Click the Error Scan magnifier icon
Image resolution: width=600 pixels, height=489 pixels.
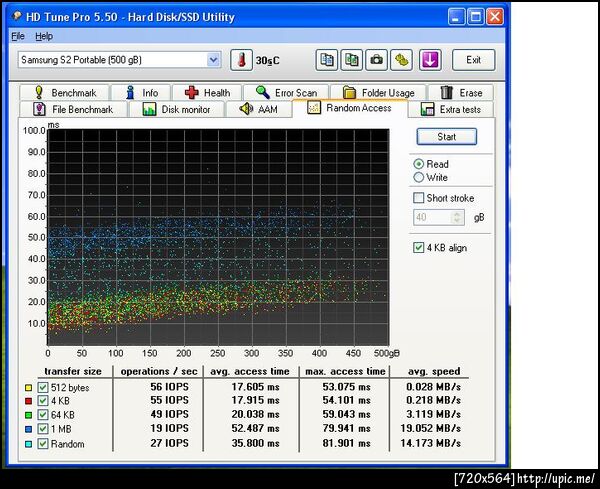click(262, 93)
